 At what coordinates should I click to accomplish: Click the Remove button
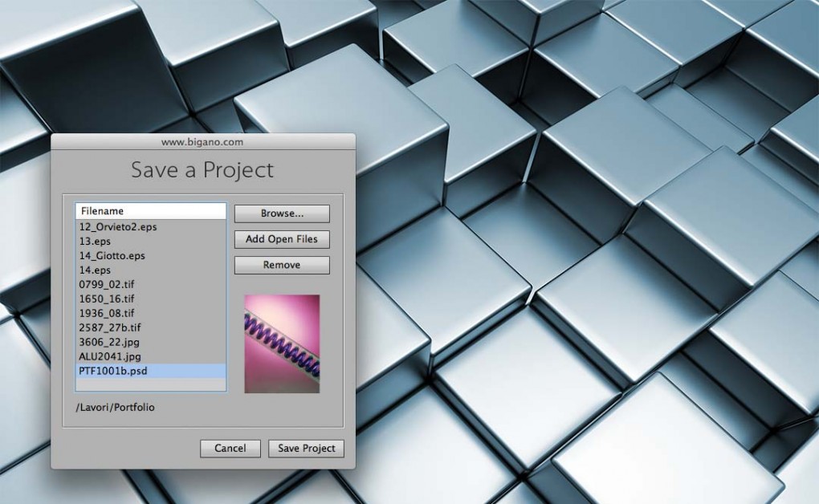coord(281,265)
